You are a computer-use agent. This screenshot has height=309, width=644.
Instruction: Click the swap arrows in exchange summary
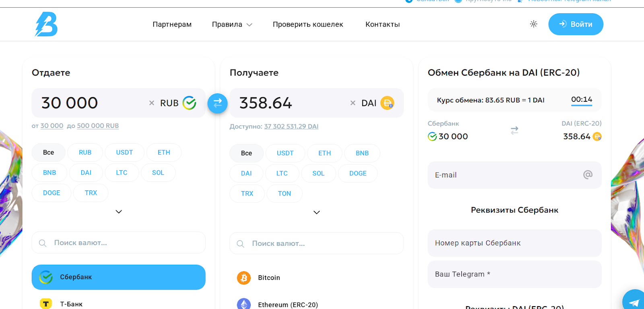(x=514, y=130)
